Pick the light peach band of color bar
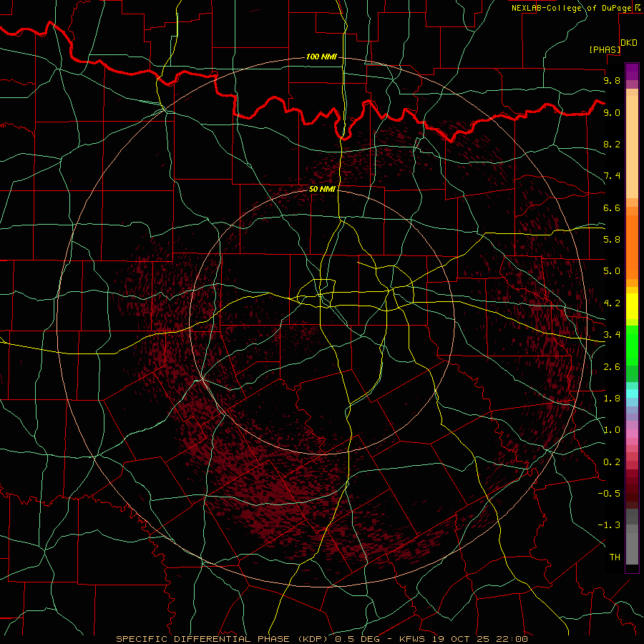The width and height of the screenshot is (644, 644). pos(632,147)
